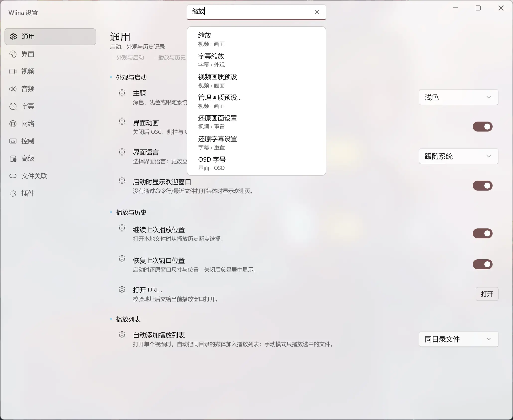This screenshot has width=513, height=420.
Task: Pick the 视频画质预设 search result
Action: 256,81
